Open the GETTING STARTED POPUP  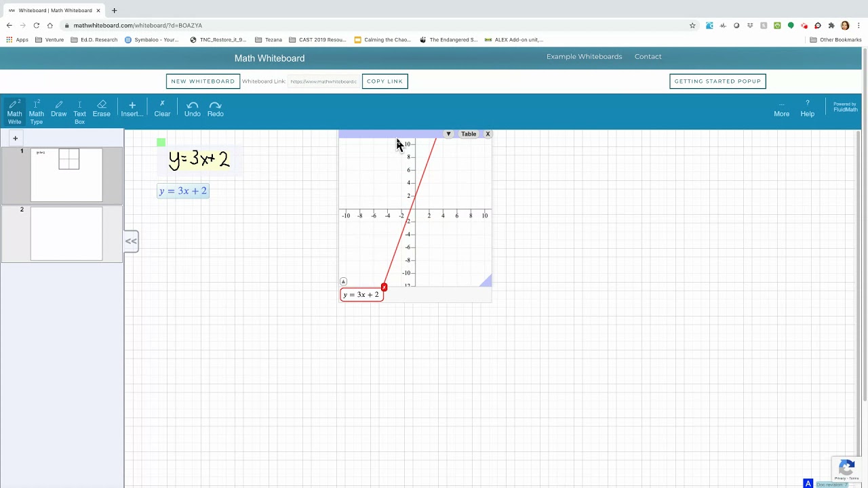click(x=717, y=81)
